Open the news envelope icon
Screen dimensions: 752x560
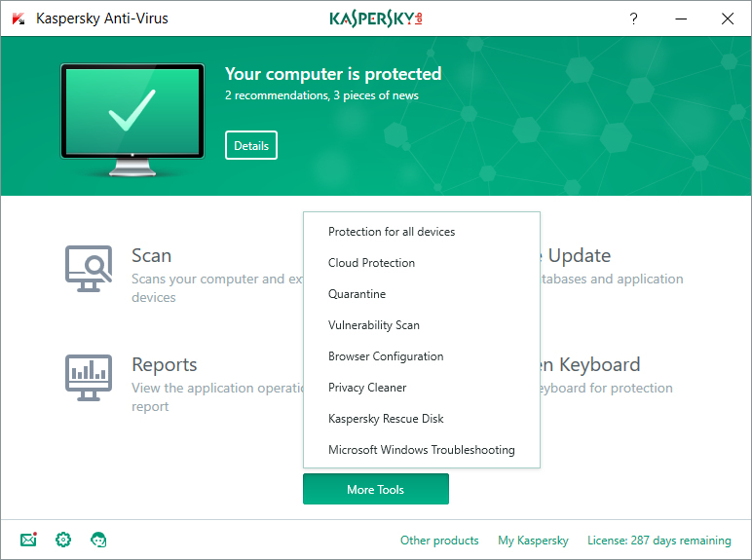[28, 540]
